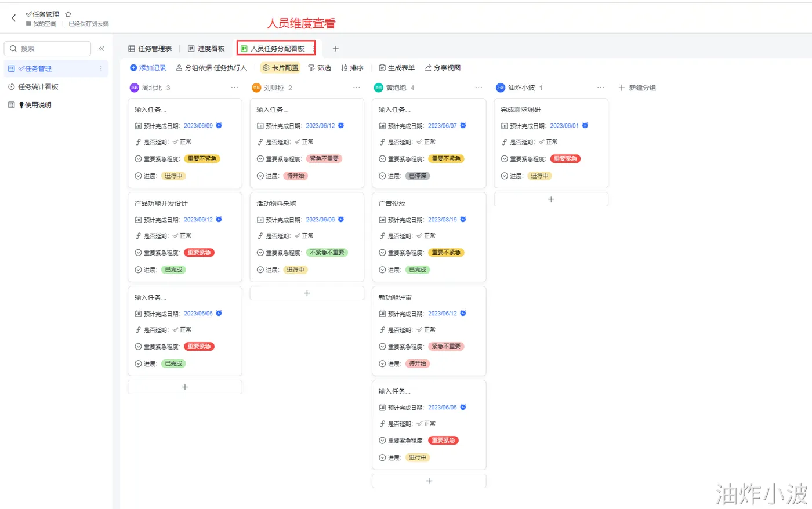The image size is (812, 509).
Task: Click the 搜索 search input field
Action: 52,49
